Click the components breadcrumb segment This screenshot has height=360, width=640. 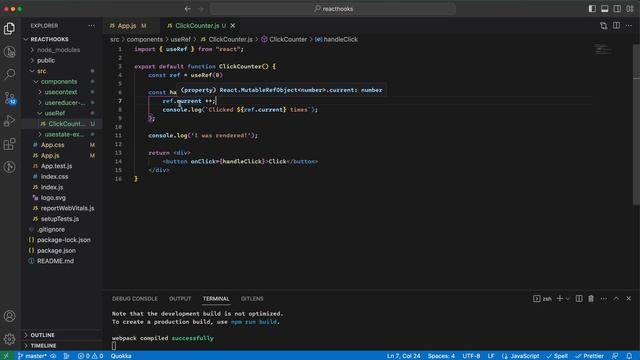click(x=144, y=39)
